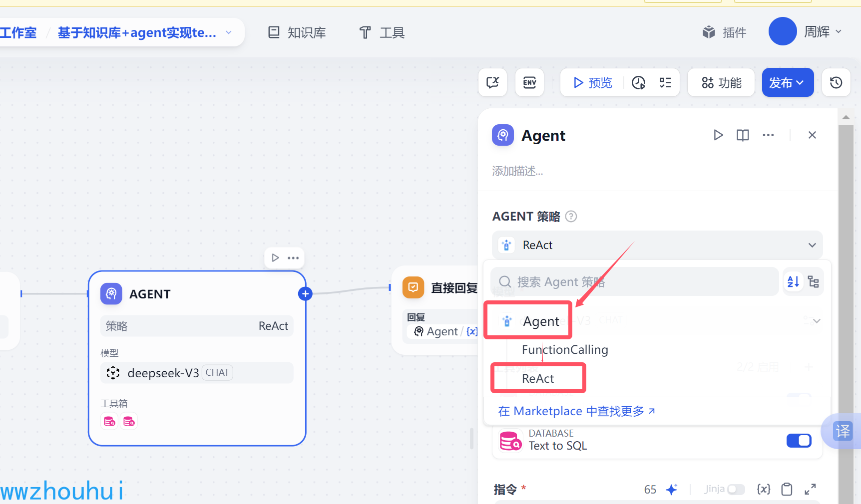Toggle the Text to SQL tool switch
The height and width of the screenshot is (504, 861).
coord(799,441)
